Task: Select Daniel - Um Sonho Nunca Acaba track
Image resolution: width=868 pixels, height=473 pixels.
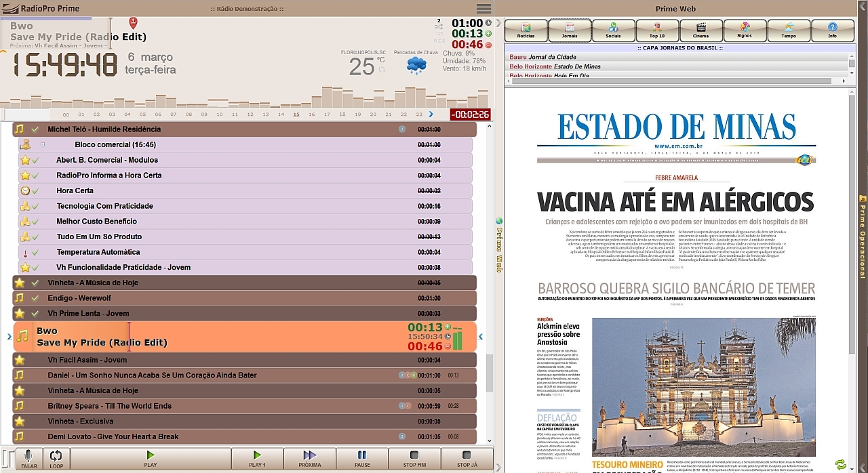Action: tap(244, 375)
